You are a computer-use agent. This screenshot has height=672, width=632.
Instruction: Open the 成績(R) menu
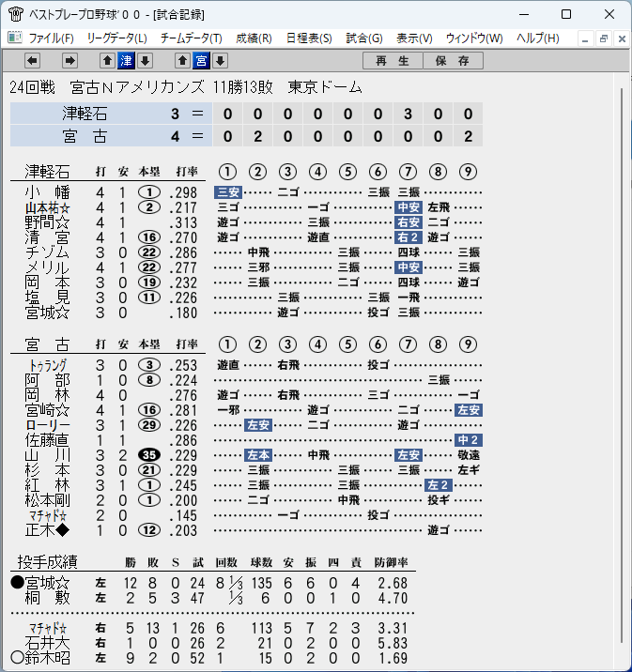click(254, 38)
